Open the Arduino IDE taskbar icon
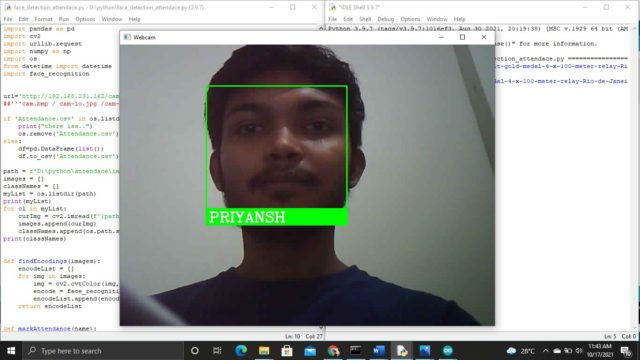The width and height of the screenshot is (640, 360). click(x=448, y=351)
